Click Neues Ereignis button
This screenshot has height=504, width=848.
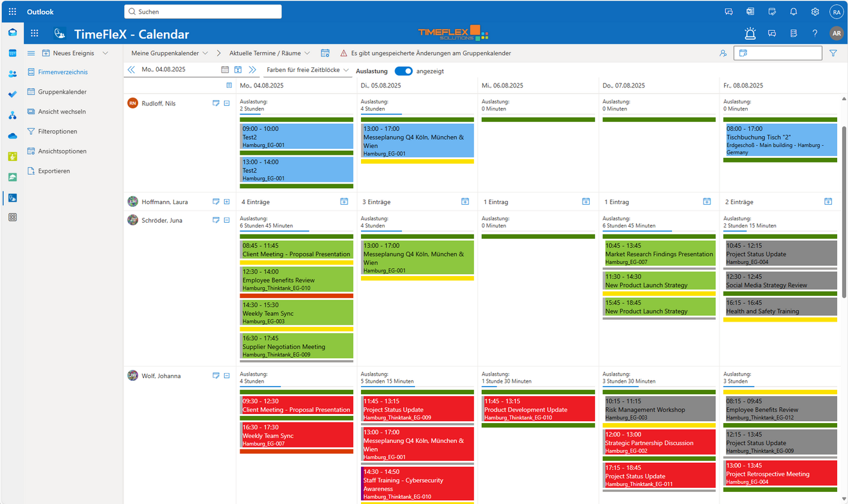pyautogui.click(x=68, y=53)
